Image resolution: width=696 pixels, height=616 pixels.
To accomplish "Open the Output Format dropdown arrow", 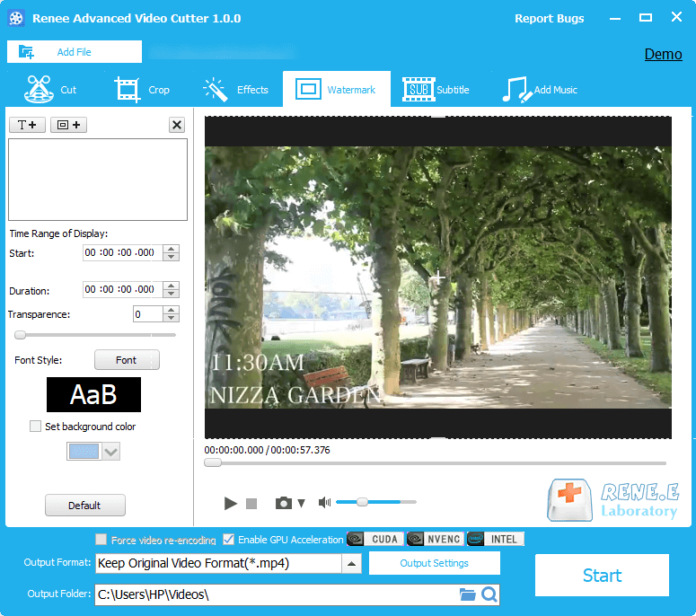I will (x=351, y=564).
